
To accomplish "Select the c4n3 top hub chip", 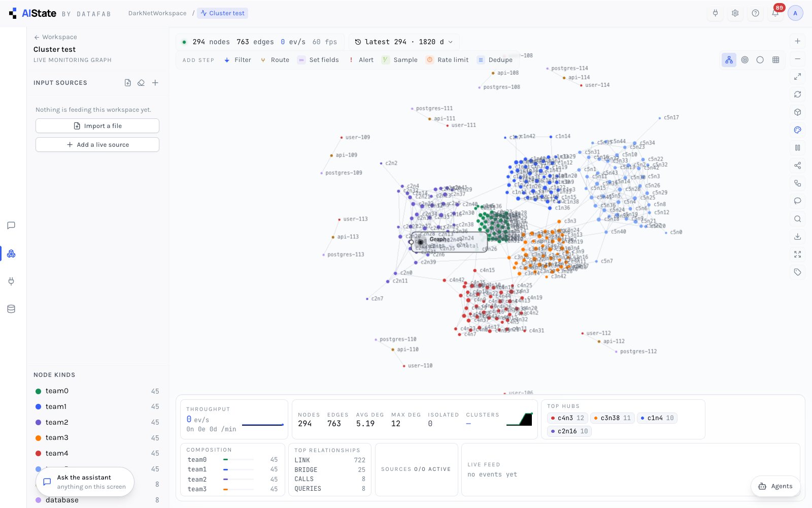I will click(568, 418).
